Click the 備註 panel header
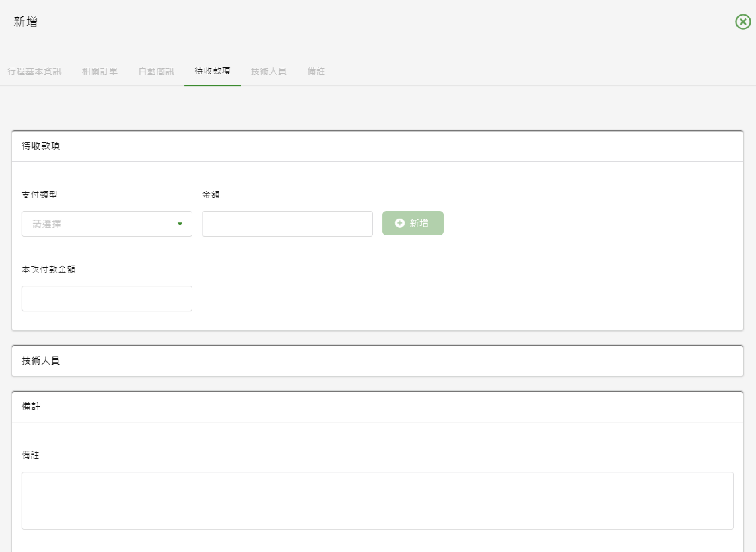 coord(31,407)
